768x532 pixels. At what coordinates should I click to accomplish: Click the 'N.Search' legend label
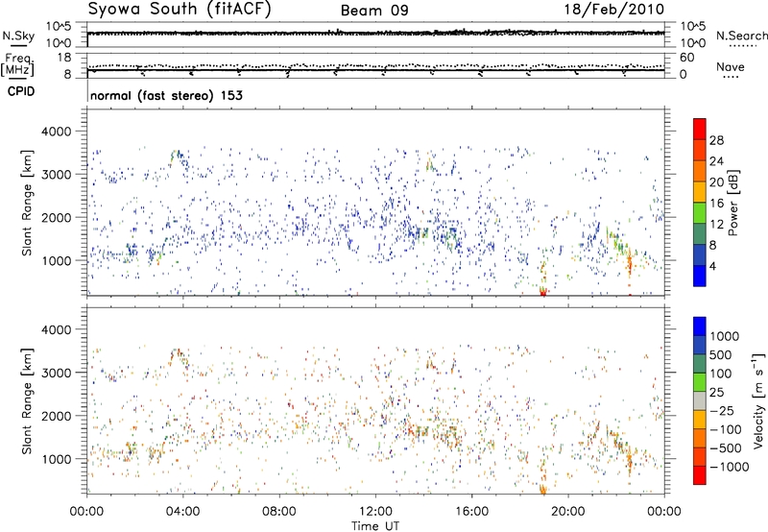click(x=741, y=36)
